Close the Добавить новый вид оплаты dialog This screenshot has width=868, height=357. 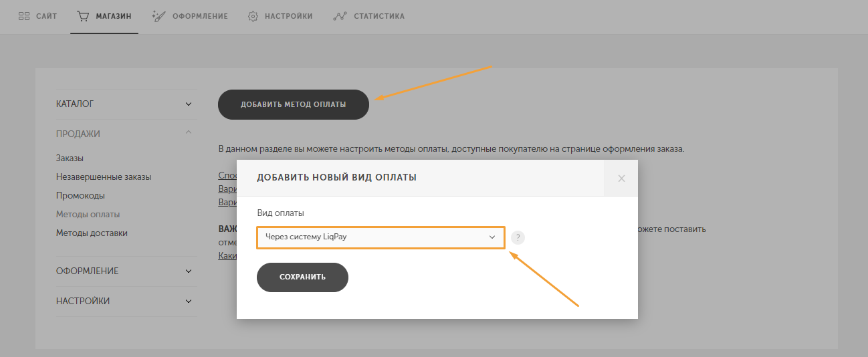[621, 178]
